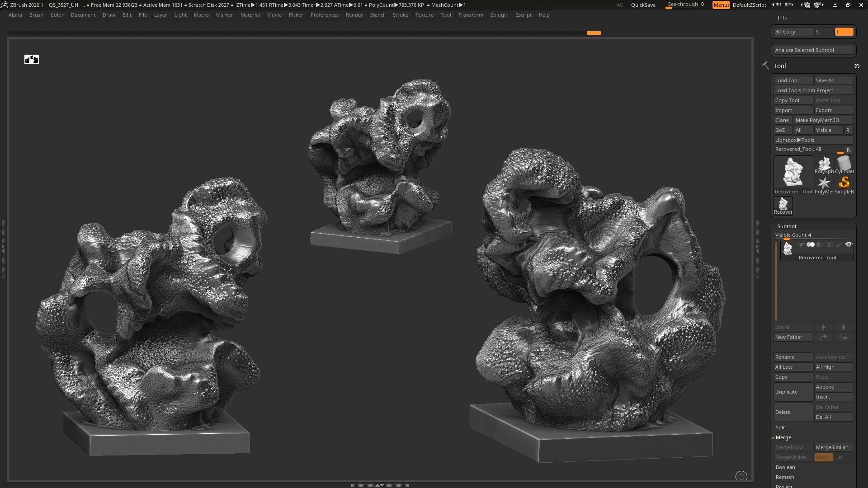The width and height of the screenshot is (868, 488).
Task: Open Lightbox Tools browser
Action: tap(813, 140)
